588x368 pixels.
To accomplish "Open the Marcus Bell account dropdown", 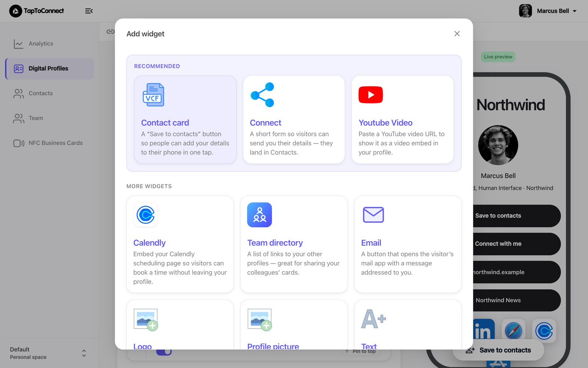I will pyautogui.click(x=548, y=11).
